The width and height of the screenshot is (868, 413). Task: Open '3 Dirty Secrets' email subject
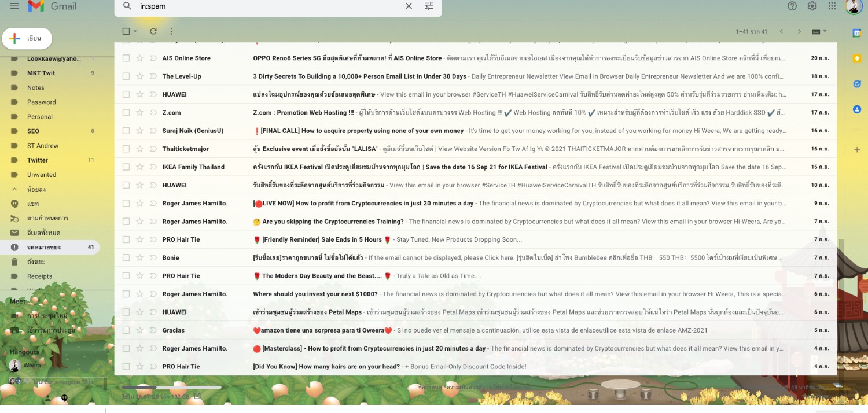(359, 76)
